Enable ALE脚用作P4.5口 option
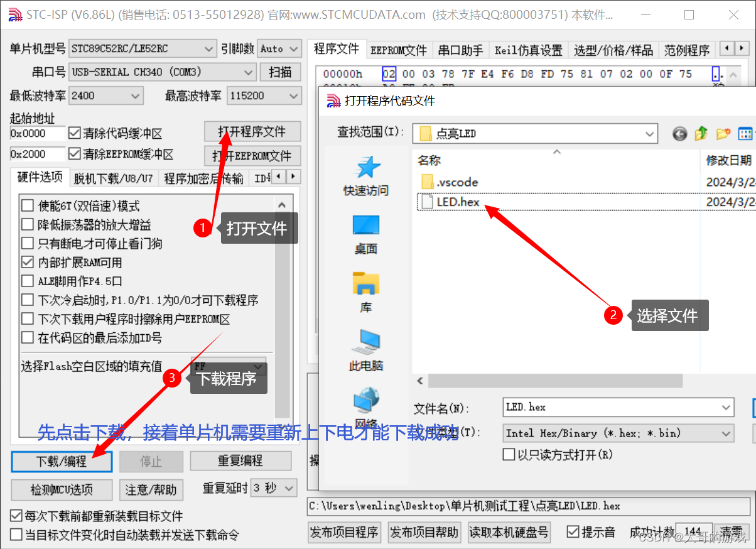Screen dimensions: 756x549 pyautogui.click(x=28, y=281)
